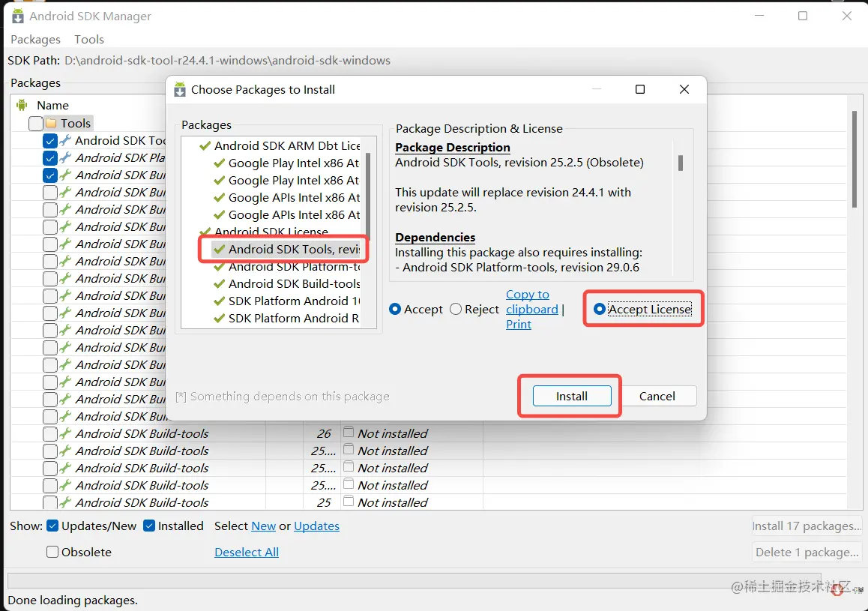This screenshot has width=868, height=611.
Task: Toggle the Installed show checkbox
Action: tap(149, 526)
